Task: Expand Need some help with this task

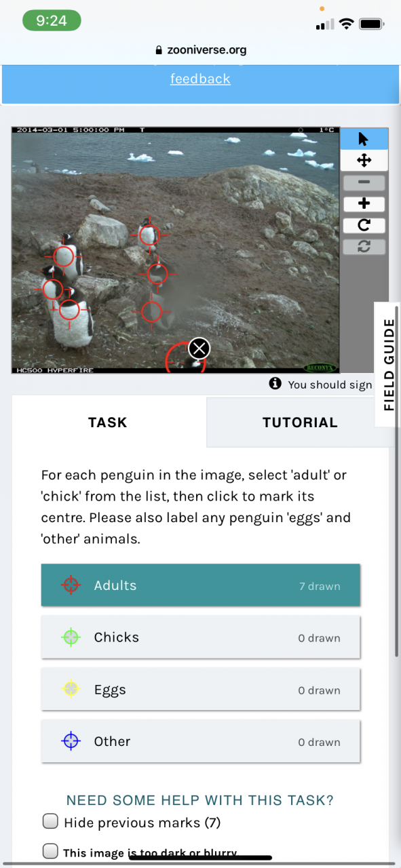Action: tap(200, 800)
